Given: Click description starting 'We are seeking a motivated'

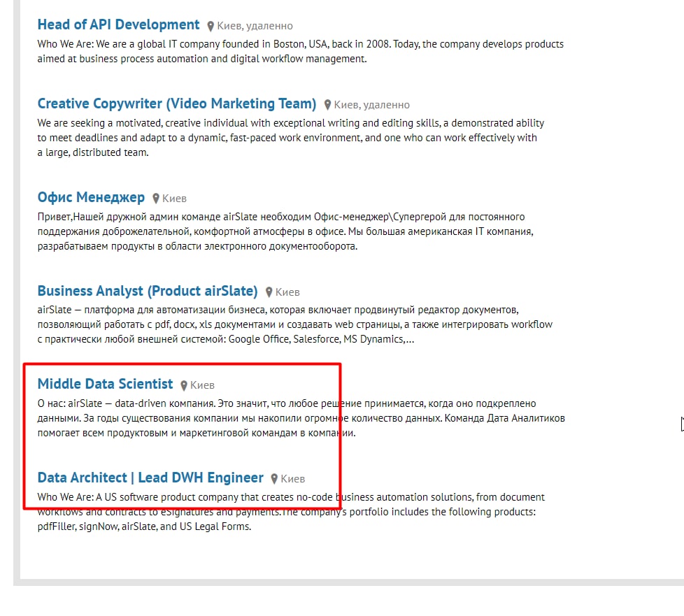Looking at the screenshot, I should pos(291,138).
